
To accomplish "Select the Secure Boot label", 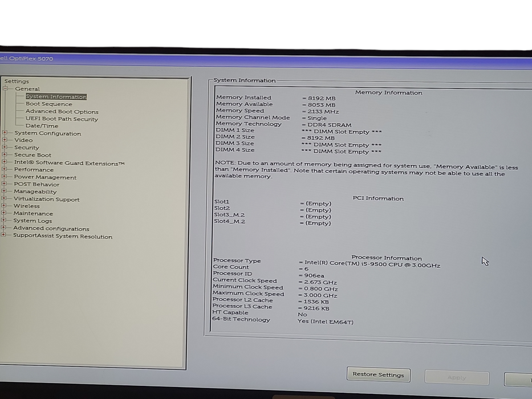I will pos(33,155).
